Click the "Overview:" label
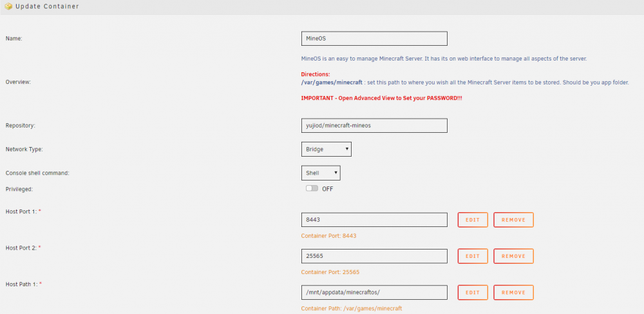644x314 pixels. click(18, 82)
